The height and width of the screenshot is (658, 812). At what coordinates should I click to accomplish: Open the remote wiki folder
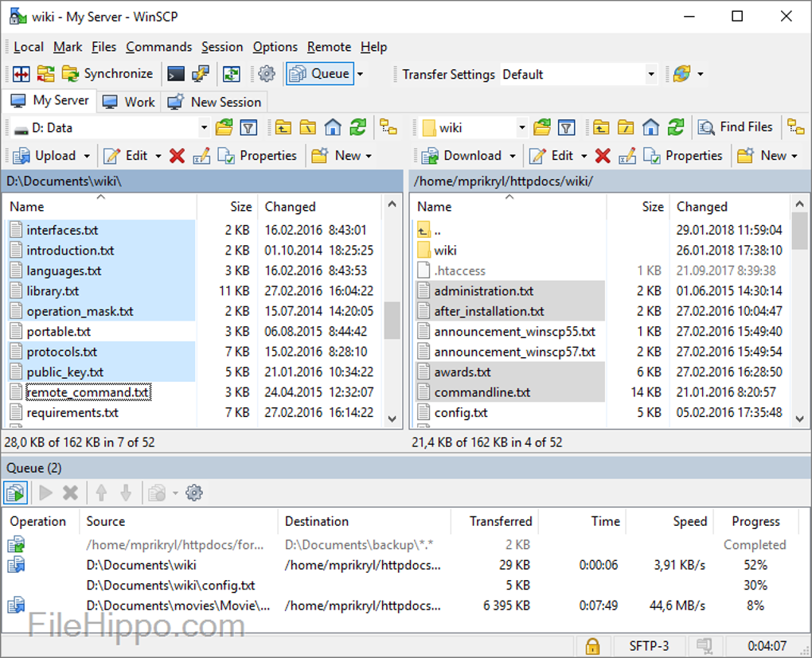(x=445, y=251)
